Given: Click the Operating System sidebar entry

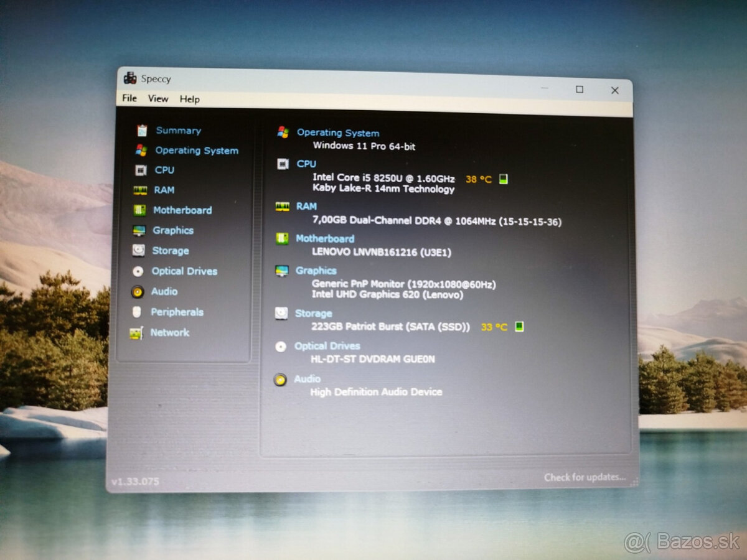Looking at the screenshot, I should click(x=197, y=151).
